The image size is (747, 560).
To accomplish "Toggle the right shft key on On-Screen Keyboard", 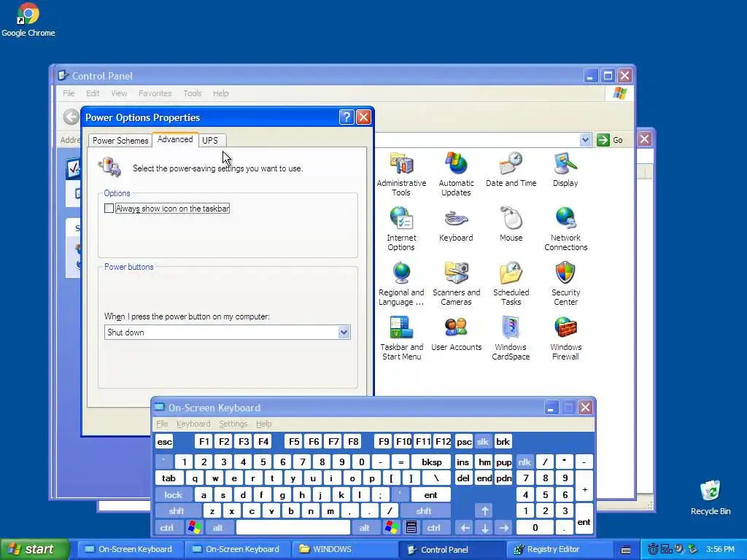I will coord(424,511).
